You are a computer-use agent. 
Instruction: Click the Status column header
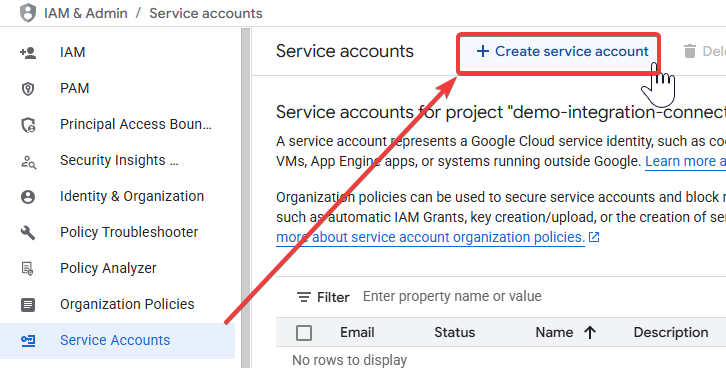click(x=454, y=332)
